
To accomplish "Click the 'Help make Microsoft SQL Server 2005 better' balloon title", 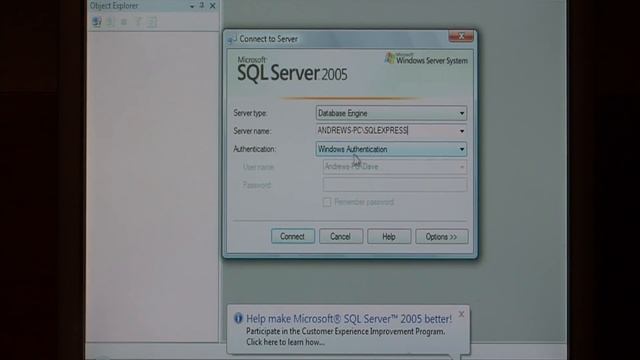I will pyautogui.click(x=349, y=319).
